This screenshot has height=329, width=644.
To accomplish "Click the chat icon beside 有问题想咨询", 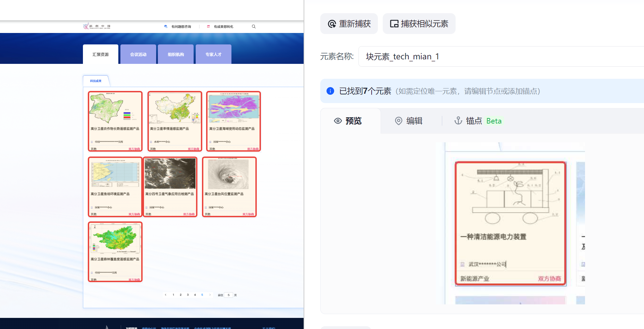I will pyautogui.click(x=166, y=26).
